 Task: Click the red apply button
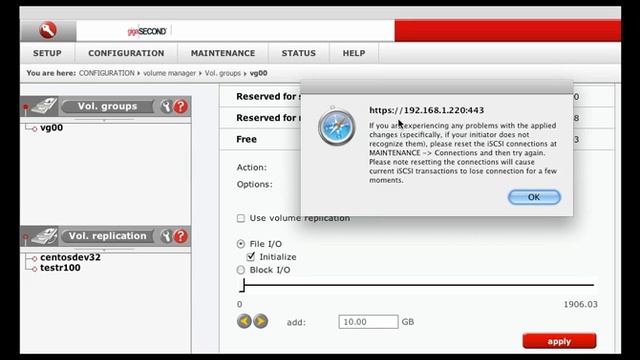559,341
